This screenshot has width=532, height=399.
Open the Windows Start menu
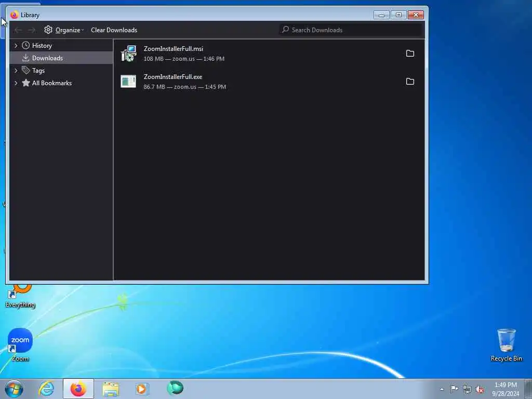tap(14, 389)
